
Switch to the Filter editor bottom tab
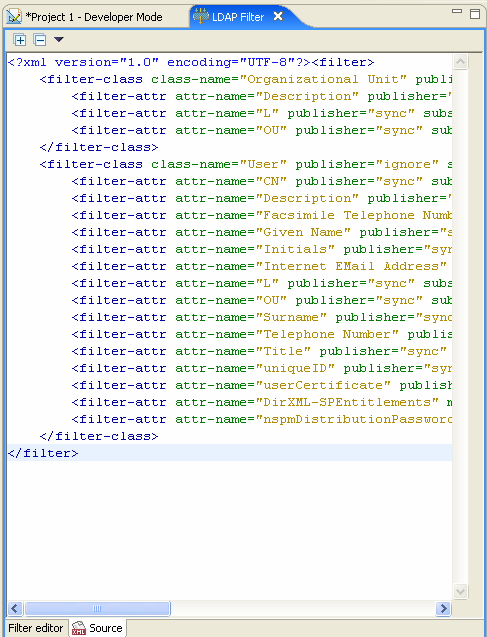tap(36, 628)
